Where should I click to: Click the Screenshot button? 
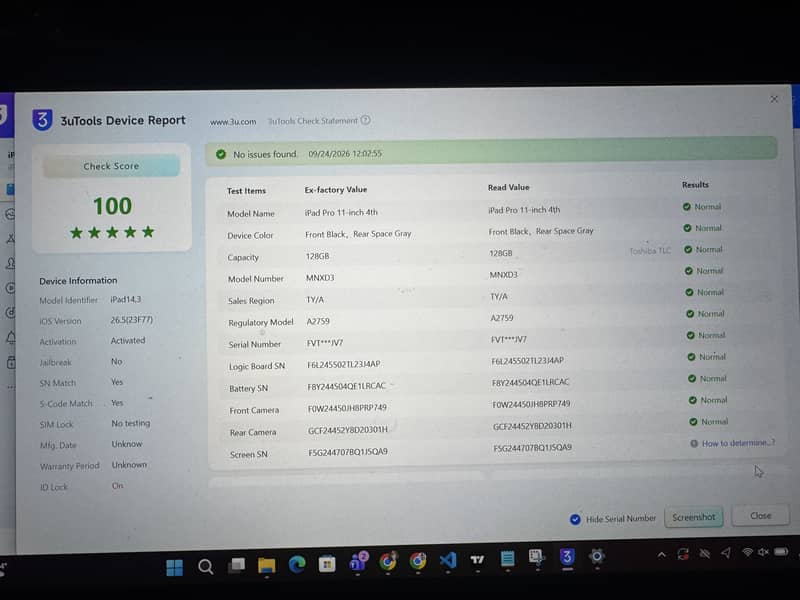(x=694, y=517)
